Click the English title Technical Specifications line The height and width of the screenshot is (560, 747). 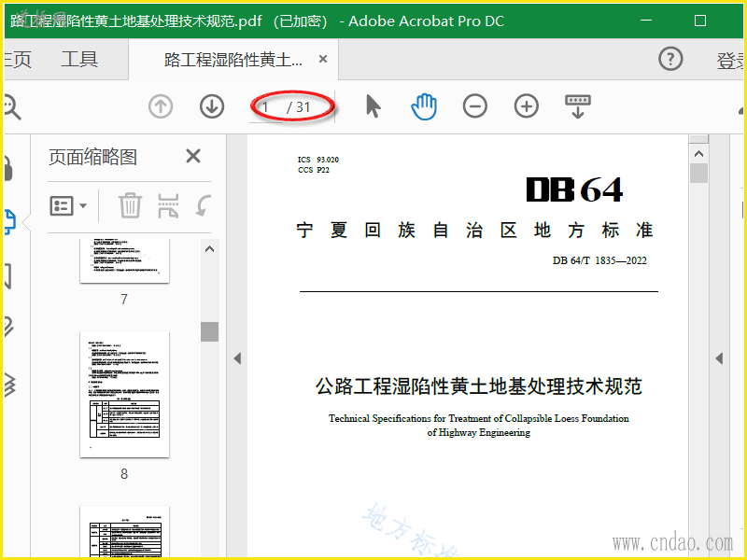[x=479, y=418]
